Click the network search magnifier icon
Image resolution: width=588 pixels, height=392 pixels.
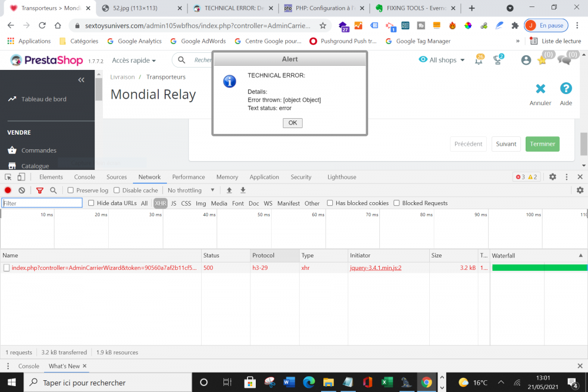pos(54,190)
